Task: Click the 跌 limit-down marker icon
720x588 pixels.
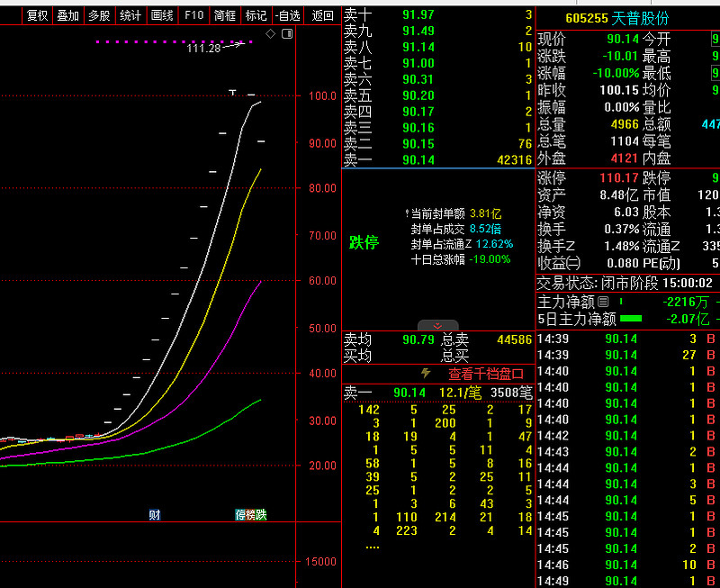Action: (x=262, y=514)
